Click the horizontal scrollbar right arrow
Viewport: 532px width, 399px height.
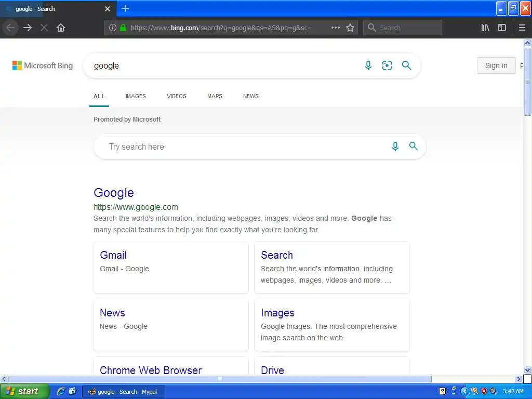coord(518,379)
